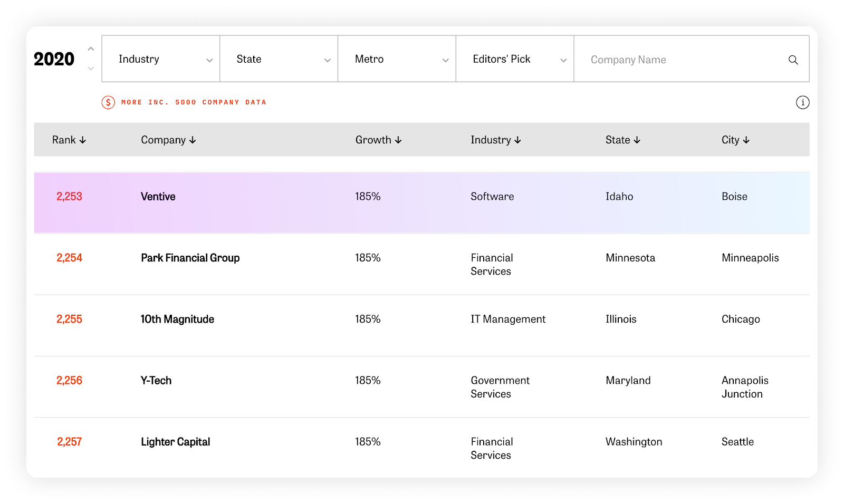Click Government Services industry cell
844x504 pixels.
tap(500, 387)
